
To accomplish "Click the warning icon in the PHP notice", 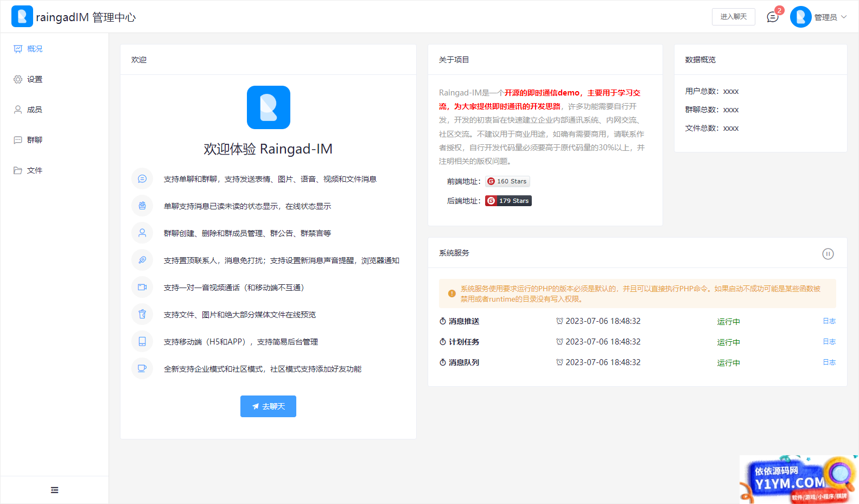I will coord(451,294).
